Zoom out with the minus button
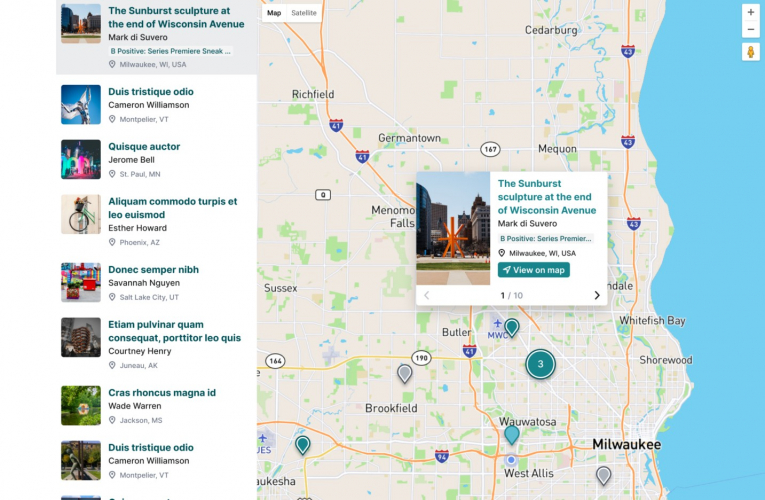 point(750,29)
